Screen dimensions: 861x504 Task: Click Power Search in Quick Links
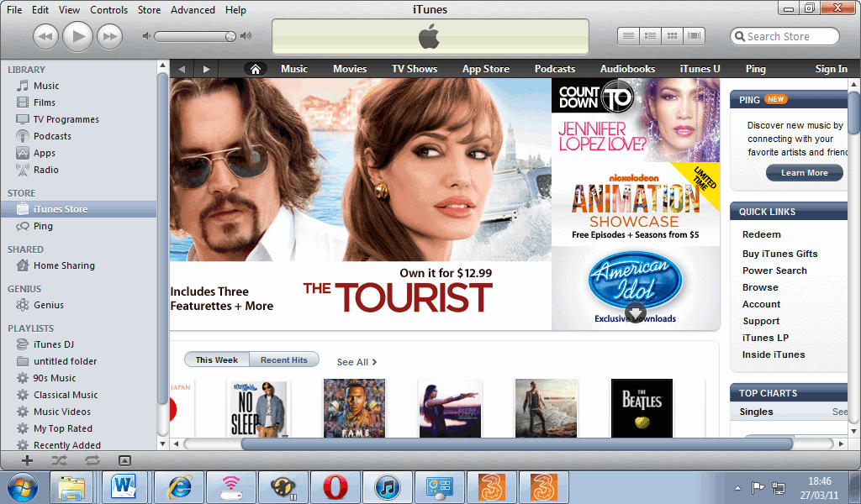[774, 271]
